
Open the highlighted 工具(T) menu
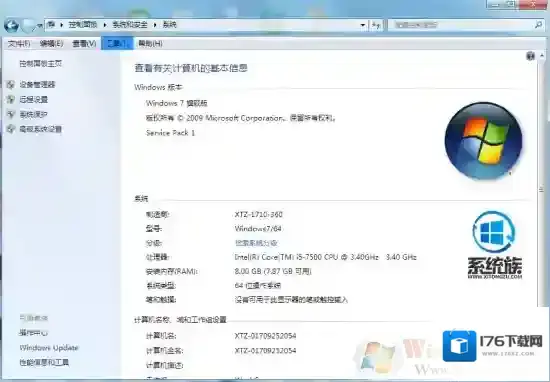click(117, 43)
